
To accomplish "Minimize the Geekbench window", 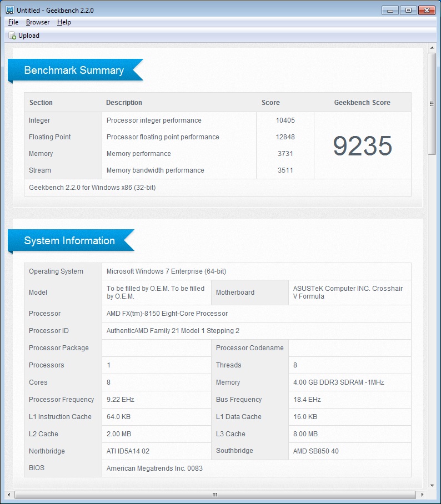I will (x=390, y=11).
